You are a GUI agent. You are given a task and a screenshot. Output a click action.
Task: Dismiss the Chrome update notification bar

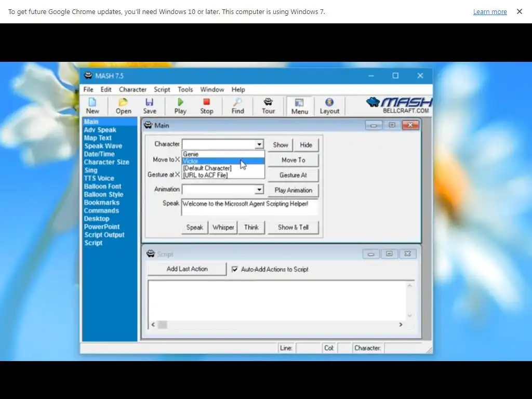(x=519, y=11)
